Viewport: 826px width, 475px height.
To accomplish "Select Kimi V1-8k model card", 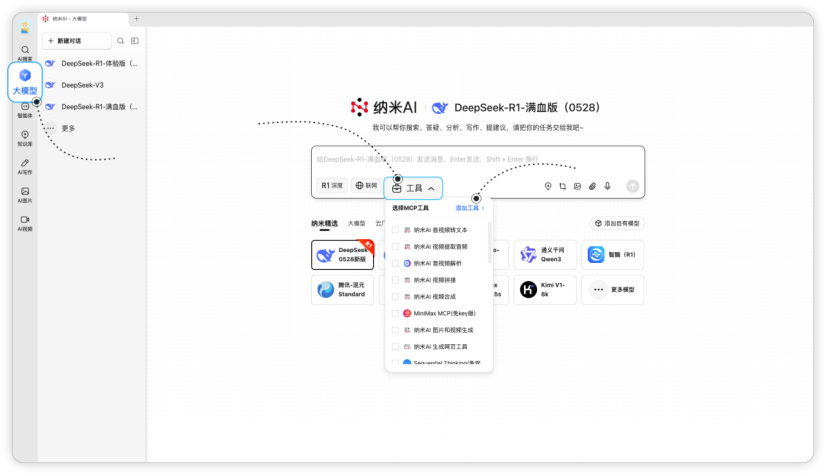I will coord(545,290).
